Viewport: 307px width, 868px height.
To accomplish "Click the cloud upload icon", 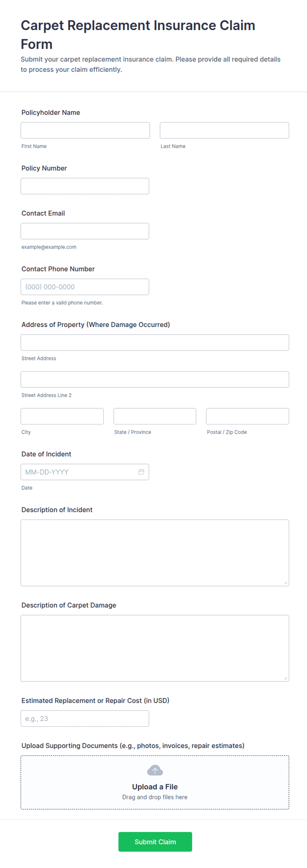I will pyautogui.click(x=155, y=770).
